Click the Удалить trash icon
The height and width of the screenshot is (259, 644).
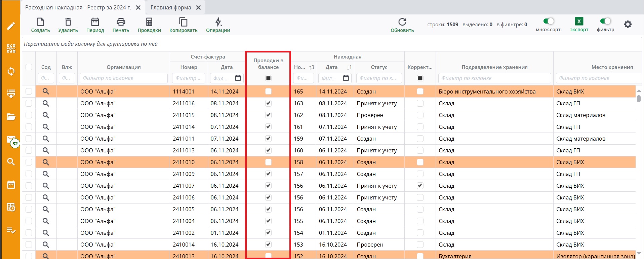(68, 23)
